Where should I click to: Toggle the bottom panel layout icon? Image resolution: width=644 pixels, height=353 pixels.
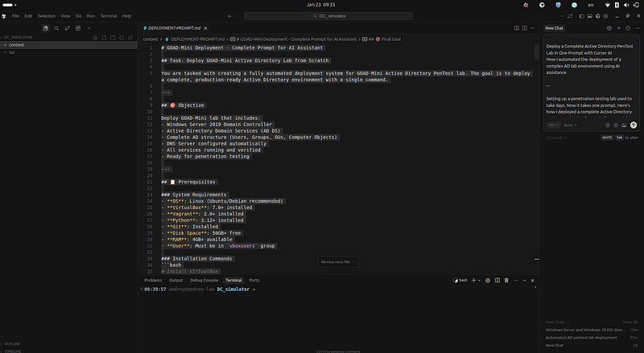[590, 16]
